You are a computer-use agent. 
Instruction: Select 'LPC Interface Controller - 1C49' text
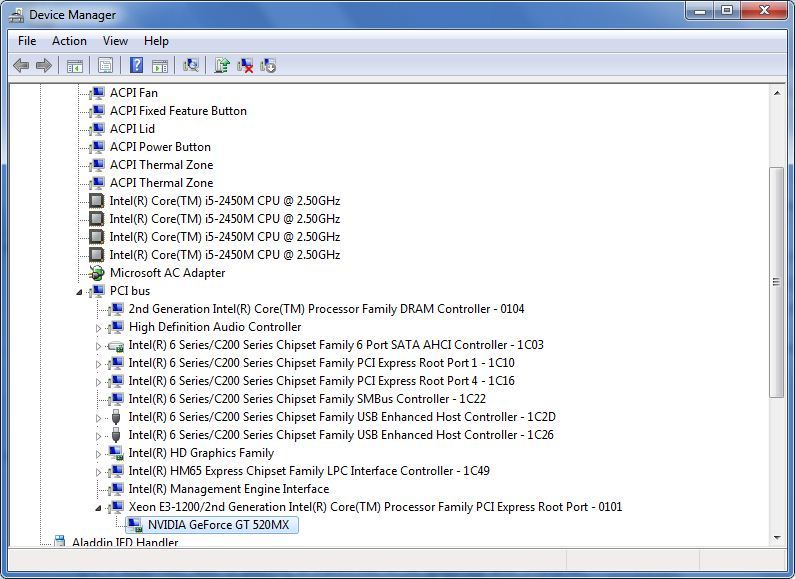pos(409,471)
